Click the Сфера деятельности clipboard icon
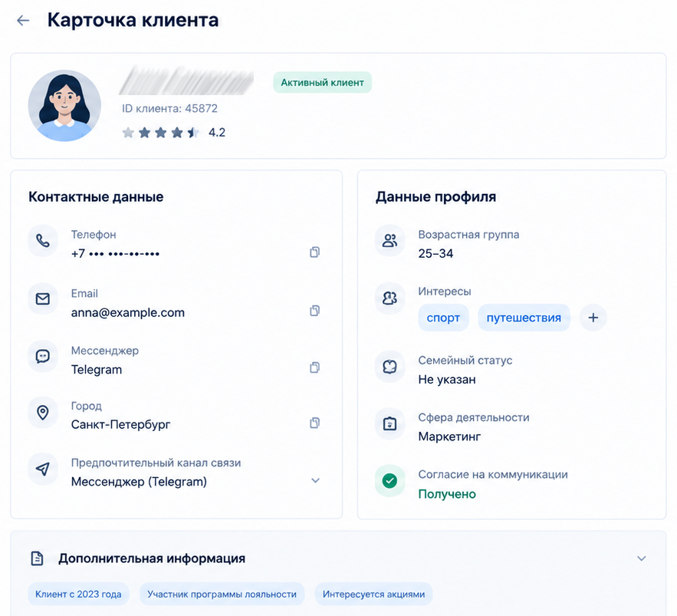This screenshot has height=616, width=677. pyautogui.click(x=390, y=423)
